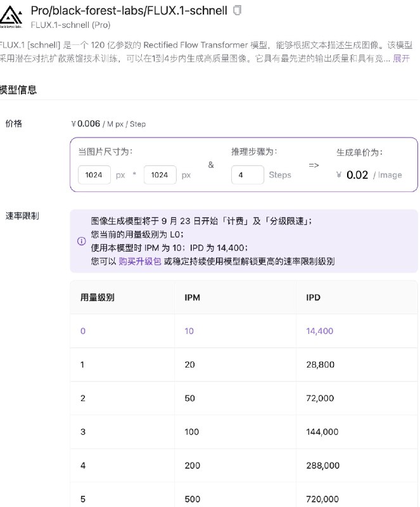Click IPM value 10 in table
Viewport: 420px width, 507px height.
tap(189, 331)
